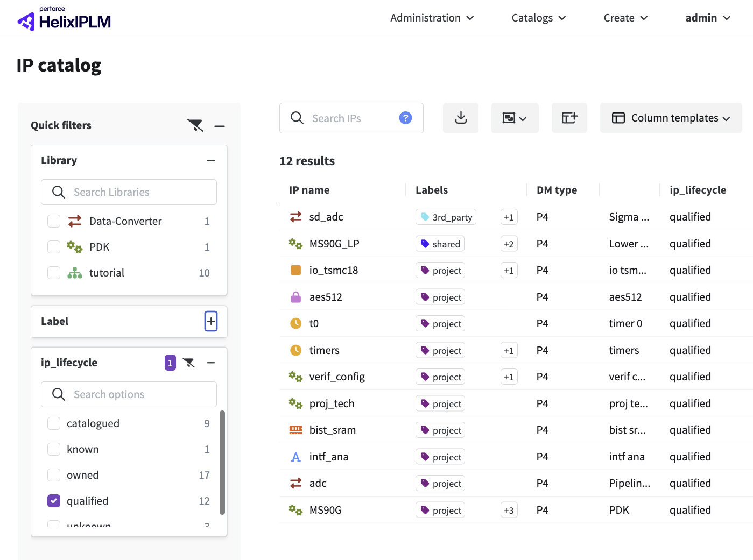Clear the ip_lifecycle filter icon
The width and height of the screenshot is (753, 560).
[x=189, y=363]
